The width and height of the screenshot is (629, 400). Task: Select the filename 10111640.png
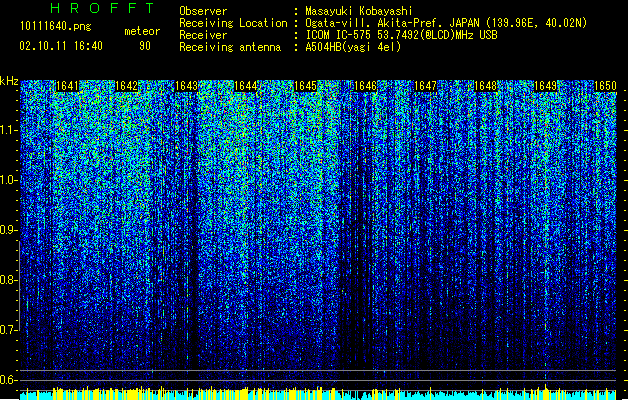tap(55, 26)
